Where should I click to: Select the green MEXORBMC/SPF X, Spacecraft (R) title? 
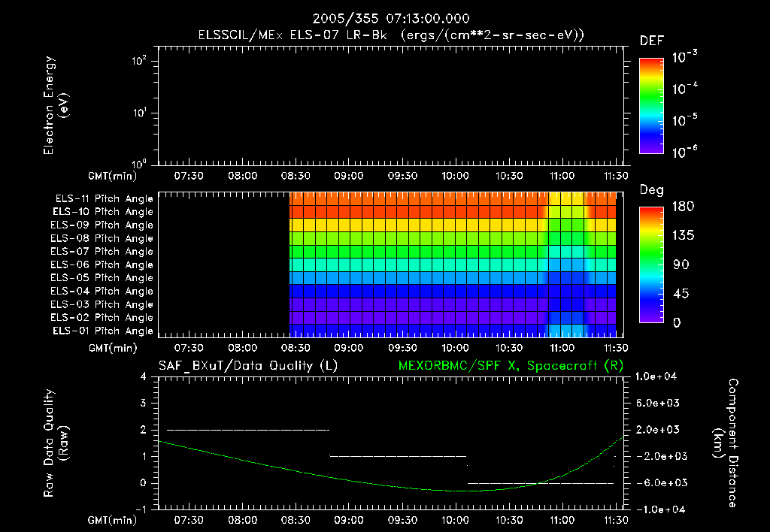[x=511, y=366]
